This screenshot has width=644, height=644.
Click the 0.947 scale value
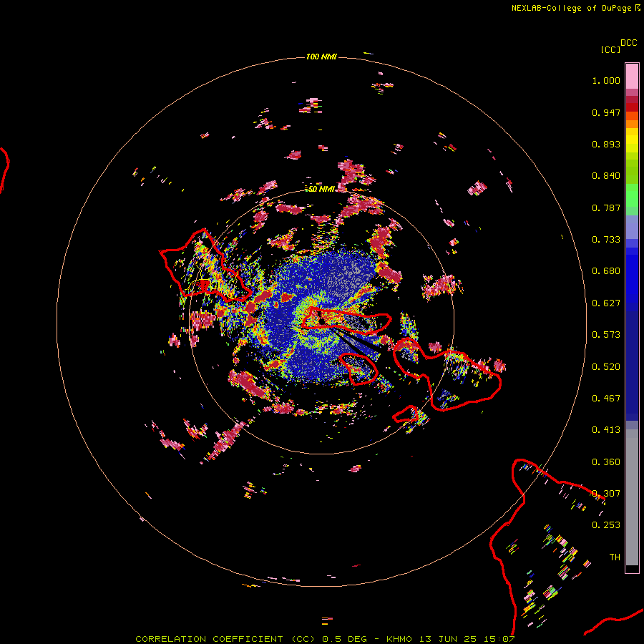[x=606, y=112]
